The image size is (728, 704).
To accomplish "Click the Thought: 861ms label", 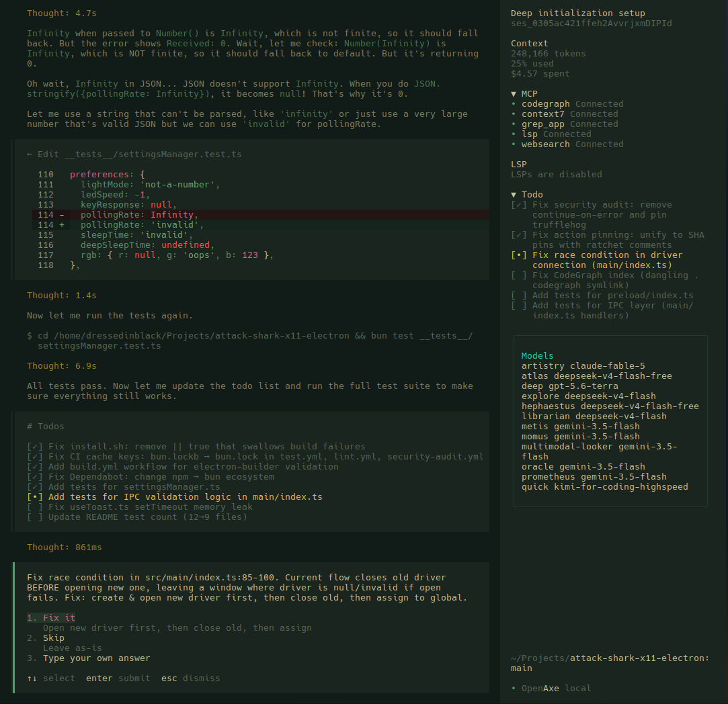I will 64,547.
